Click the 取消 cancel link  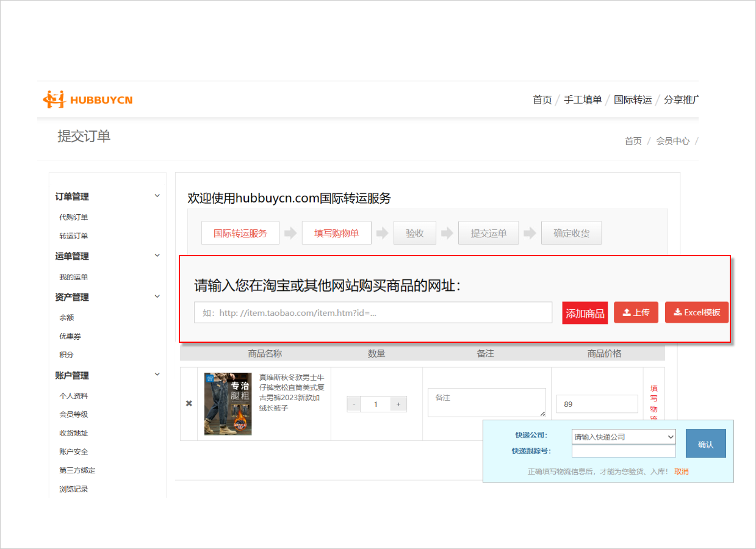681,472
